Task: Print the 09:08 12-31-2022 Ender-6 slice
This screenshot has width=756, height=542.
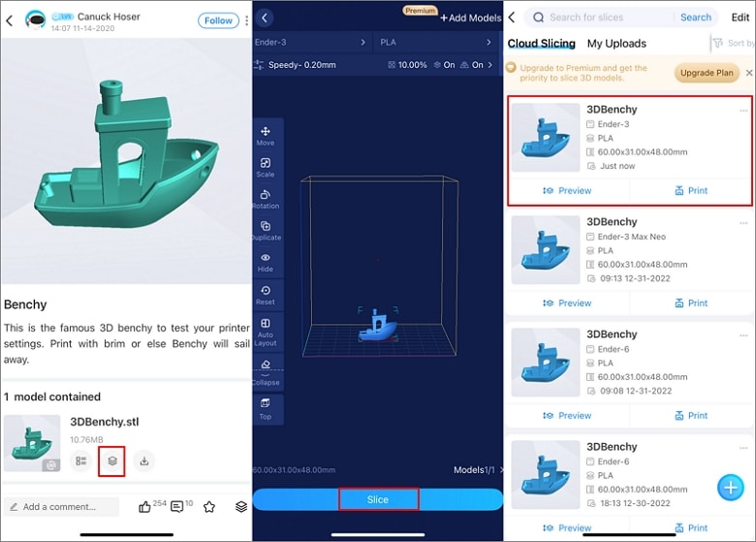Action: tap(691, 415)
